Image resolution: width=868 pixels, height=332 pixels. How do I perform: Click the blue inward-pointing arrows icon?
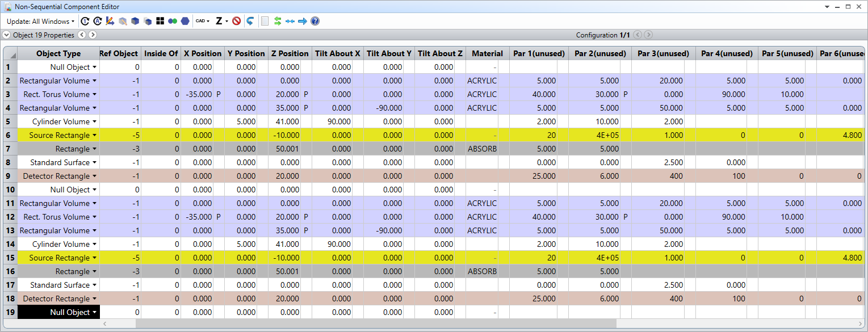click(290, 21)
